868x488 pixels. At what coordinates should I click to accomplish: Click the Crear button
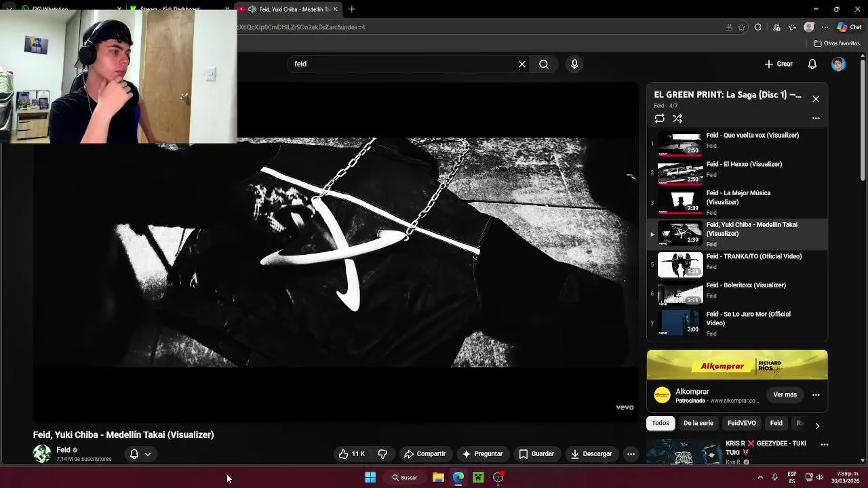[778, 64]
